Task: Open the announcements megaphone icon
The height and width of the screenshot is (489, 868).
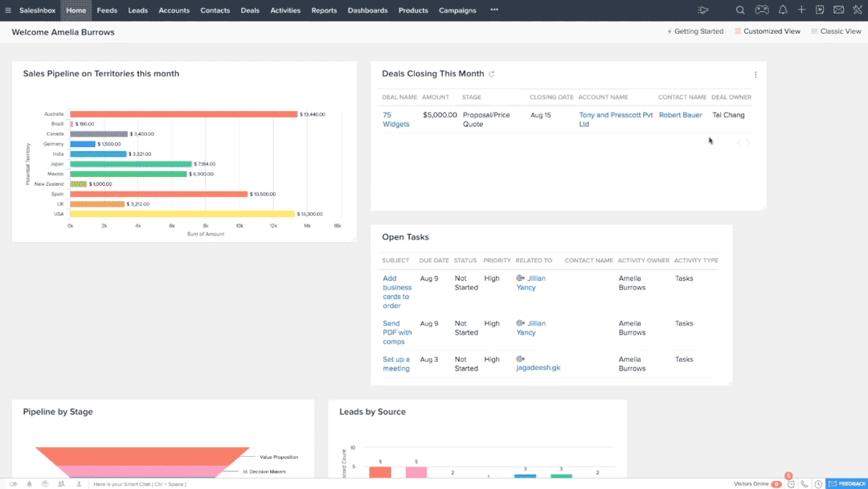Action: point(702,10)
